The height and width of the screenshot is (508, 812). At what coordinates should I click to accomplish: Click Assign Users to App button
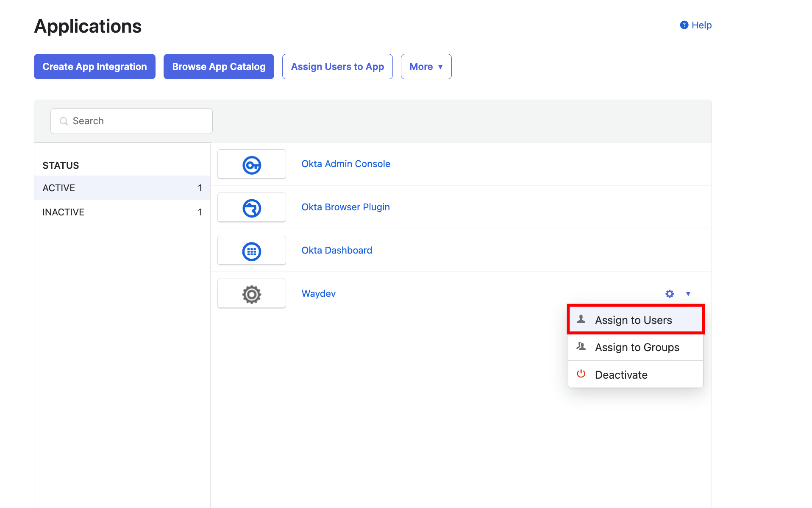(337, 67)
